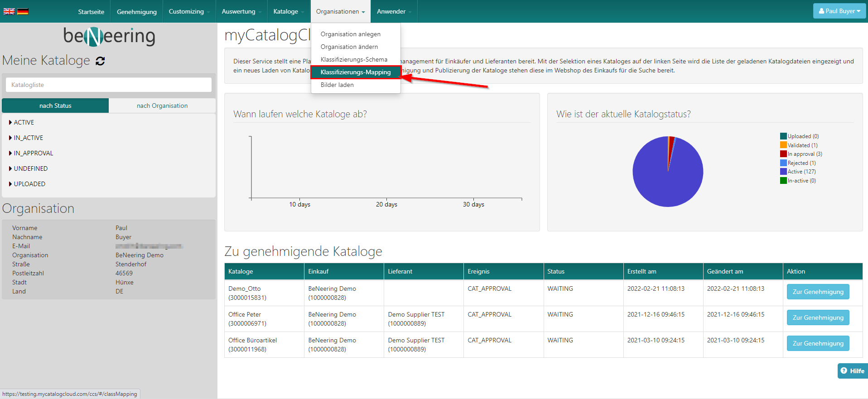Expand the IN_APPROVAL catalog group
This screenshot has height=399, width=868.
[33, 153]
